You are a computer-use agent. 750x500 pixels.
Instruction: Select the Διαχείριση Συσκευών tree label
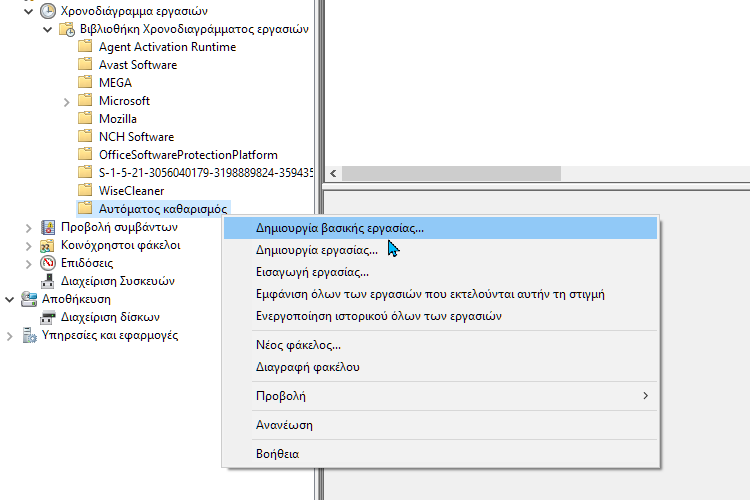point(118,281)
